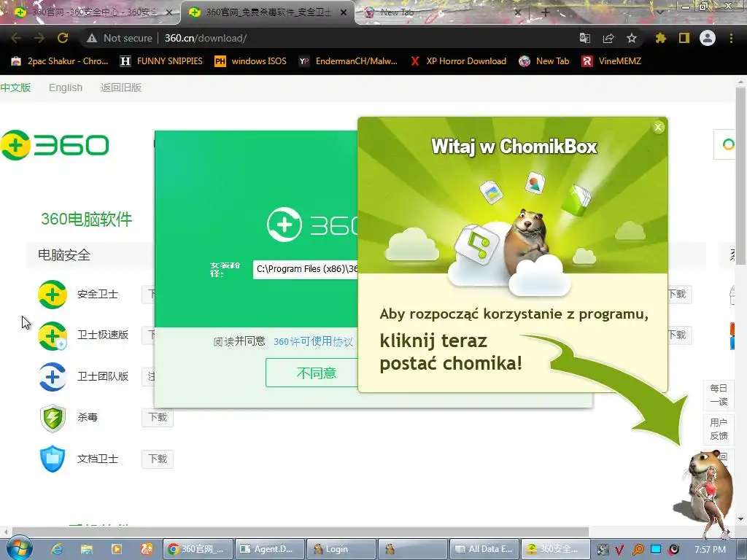
Task: Switch to the 360官网 Chrome taskbar button
Action: [198, 549]
